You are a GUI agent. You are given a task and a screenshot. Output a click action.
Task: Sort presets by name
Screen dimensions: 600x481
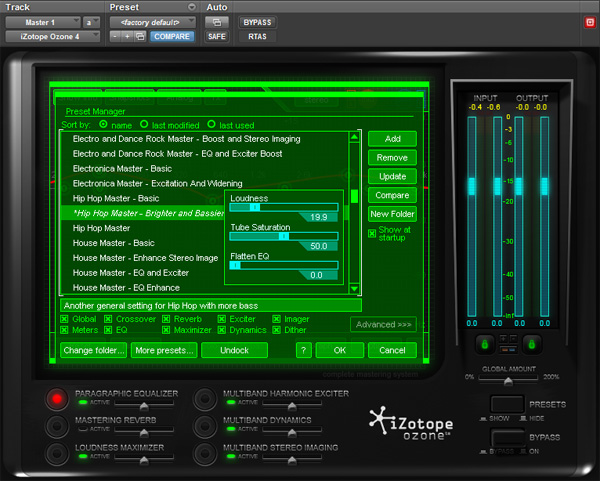pyautogui.click(x=103, y=124)
